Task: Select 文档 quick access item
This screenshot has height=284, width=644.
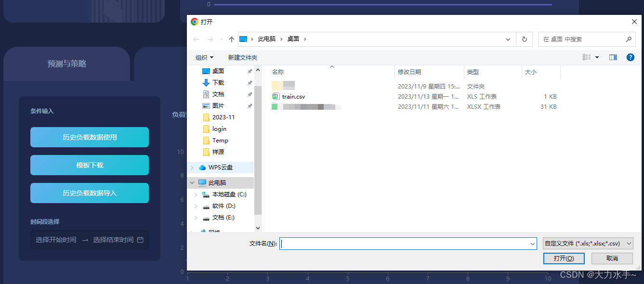Action: [218, 94]
